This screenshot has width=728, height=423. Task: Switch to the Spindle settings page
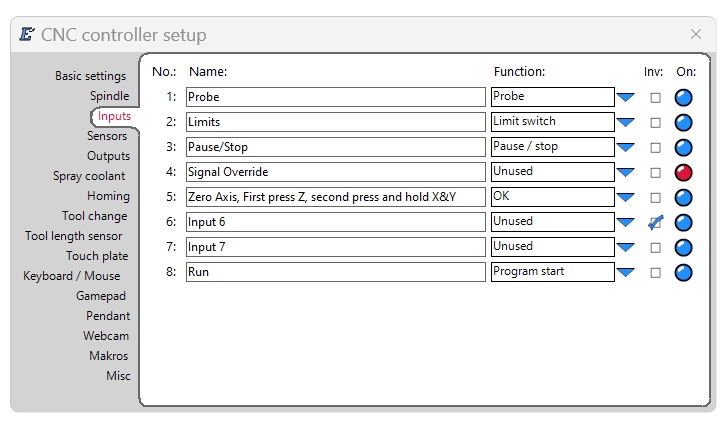coord(110,96)
